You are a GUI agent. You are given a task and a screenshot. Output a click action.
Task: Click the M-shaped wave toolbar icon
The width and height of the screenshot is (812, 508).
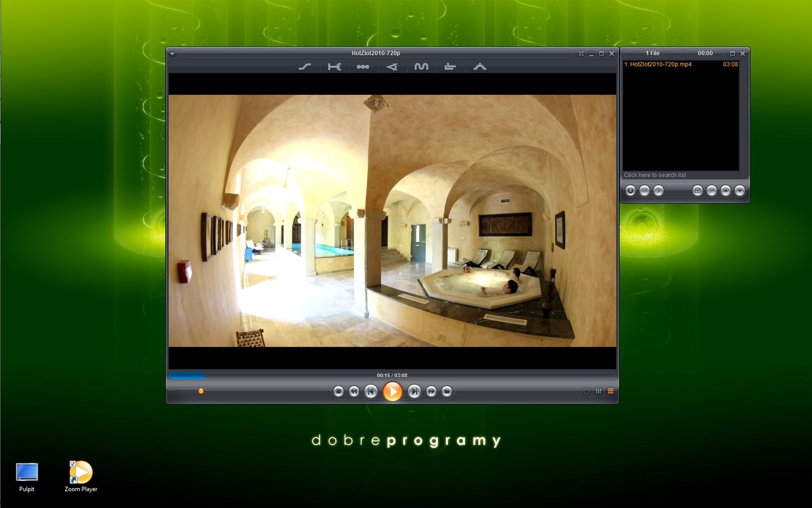pyautogui.click(x=421, y=67)
